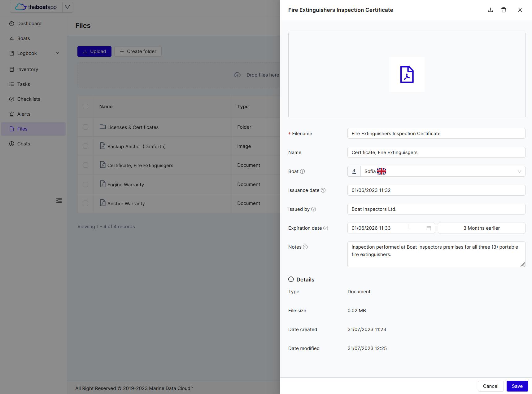Click the Anchor Warranty PDF file icon

click(x=102, y=203)
